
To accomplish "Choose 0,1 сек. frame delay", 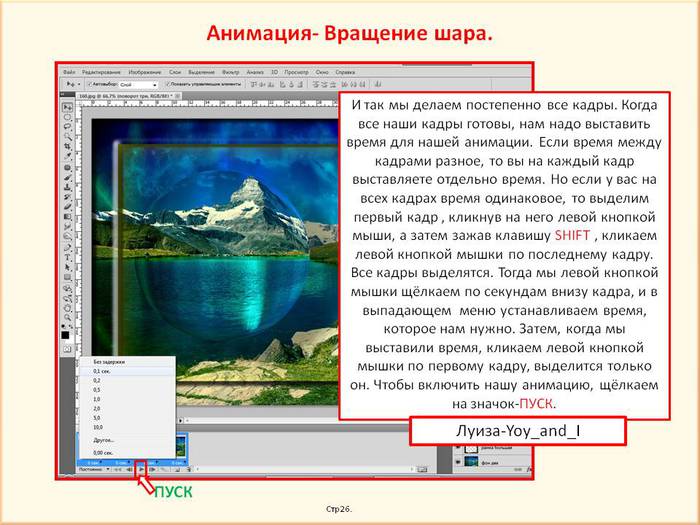I will (x=127, y=371).
